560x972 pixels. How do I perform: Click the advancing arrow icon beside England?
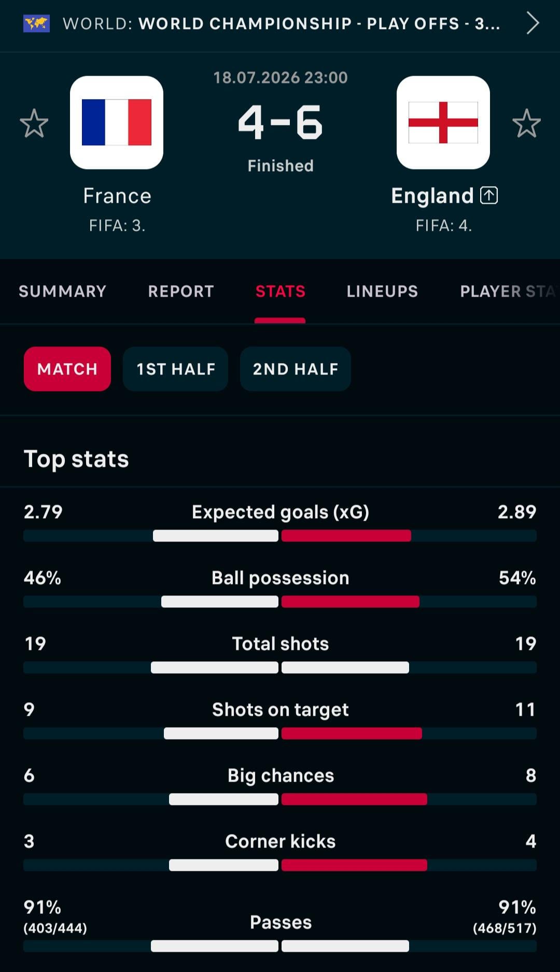click(489, 195)
